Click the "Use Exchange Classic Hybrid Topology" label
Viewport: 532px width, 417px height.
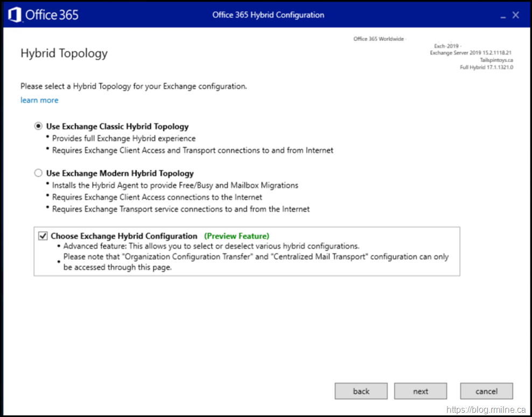pos(117,127)
